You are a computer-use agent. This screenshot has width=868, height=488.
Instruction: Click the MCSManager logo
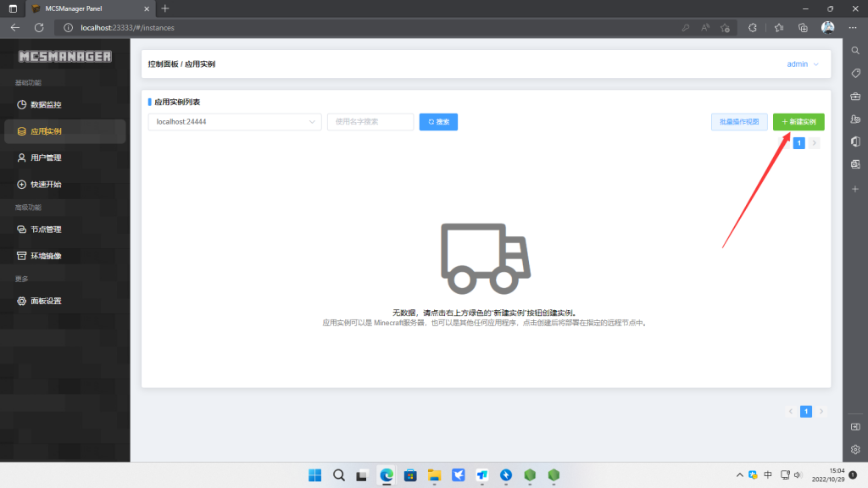pos(64,57)
